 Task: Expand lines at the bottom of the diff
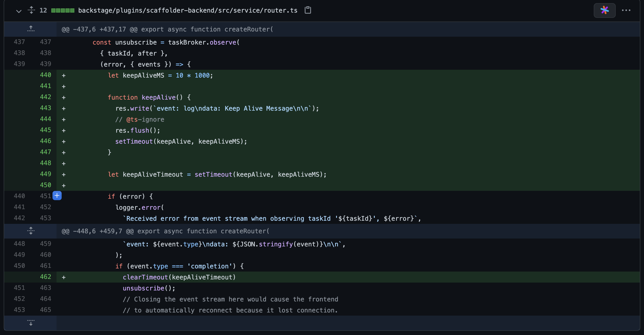(x=31, y=323)
